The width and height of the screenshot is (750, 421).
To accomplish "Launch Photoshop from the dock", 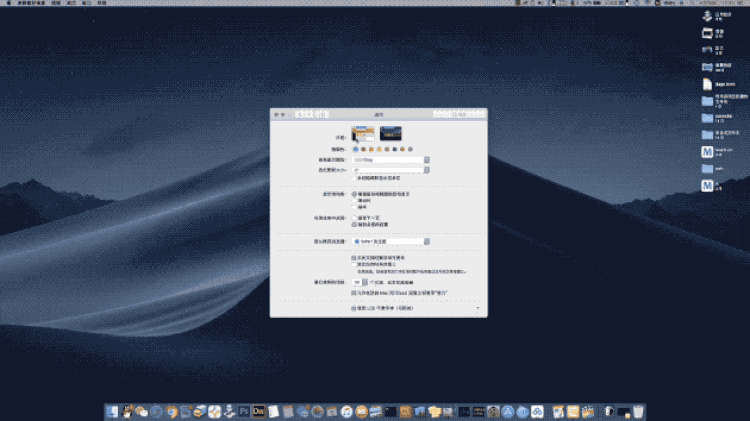I will point(244,411).
